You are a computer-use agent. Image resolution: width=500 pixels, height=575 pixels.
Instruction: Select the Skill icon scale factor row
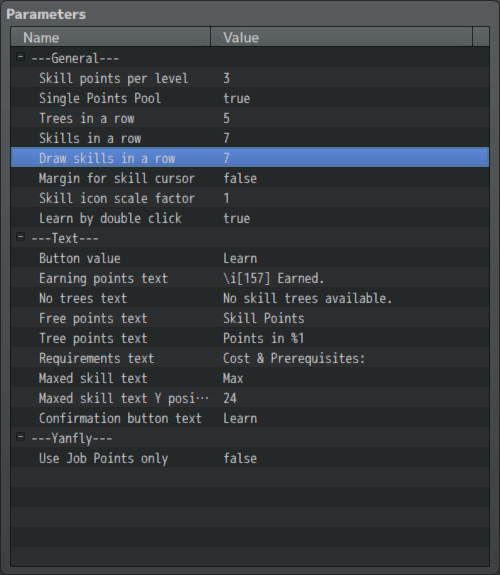pyautogui.click(x=250, y=198)
